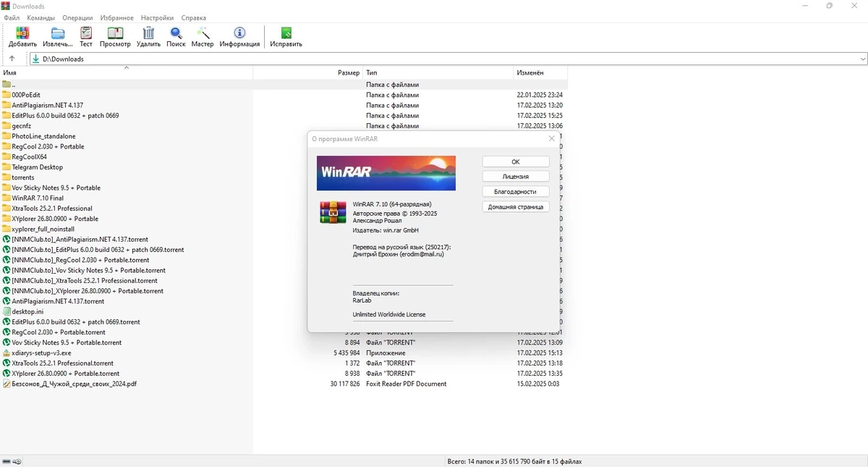
Task: Open the Файл menu
Action: coord(12,17)
